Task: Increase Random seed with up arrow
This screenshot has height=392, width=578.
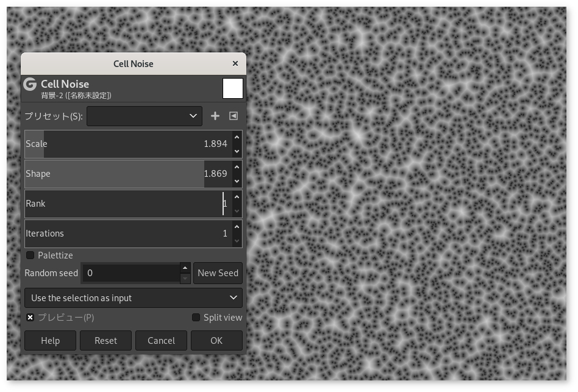Action: pos(185,268)
